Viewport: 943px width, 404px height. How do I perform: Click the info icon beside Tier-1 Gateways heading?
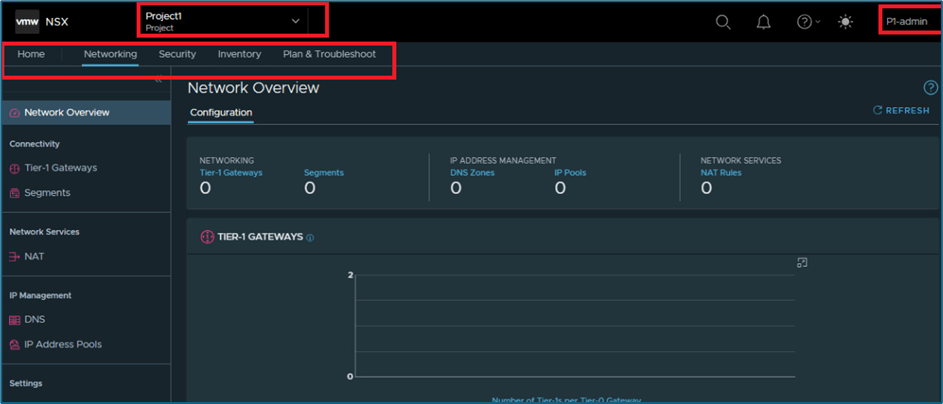(x=310, y=238)
